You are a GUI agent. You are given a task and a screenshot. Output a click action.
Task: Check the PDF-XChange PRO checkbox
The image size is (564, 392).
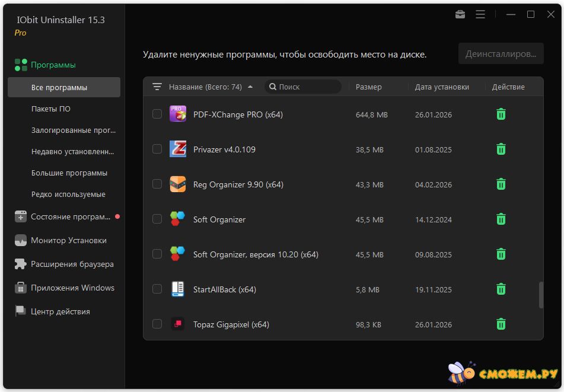(157, 114)
